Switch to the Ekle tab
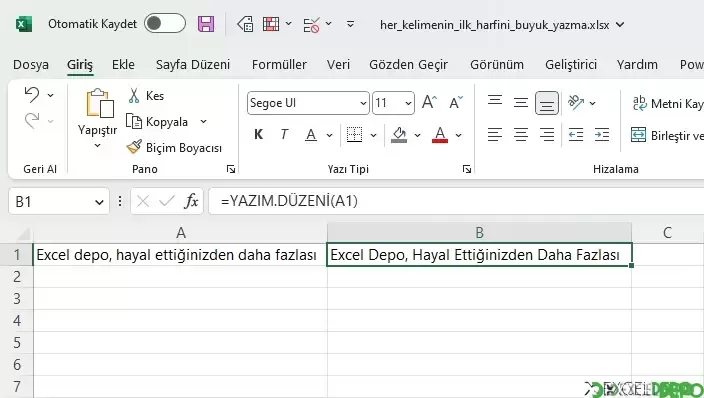 [123, 65]
